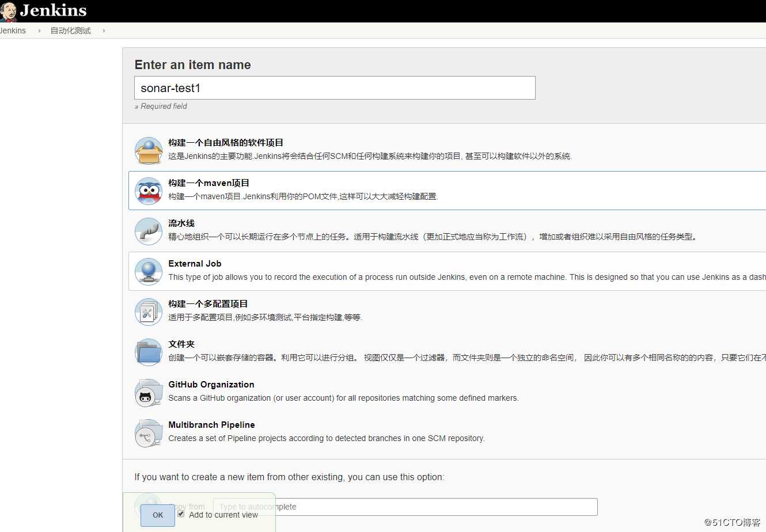Screen dimensions: 766x532
Task: Choose 构建一个自由风格的软件项目 title
Action: pyautogui.click(x=226, y=142)
